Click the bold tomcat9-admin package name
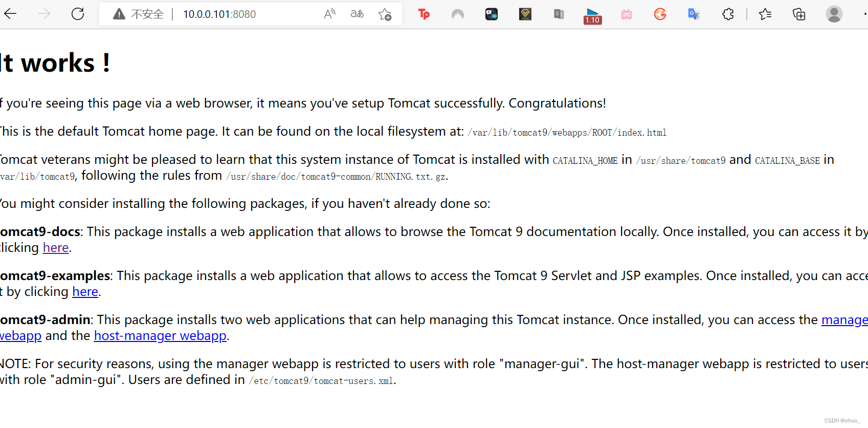 pyautogui.click(x=45, y=320)
